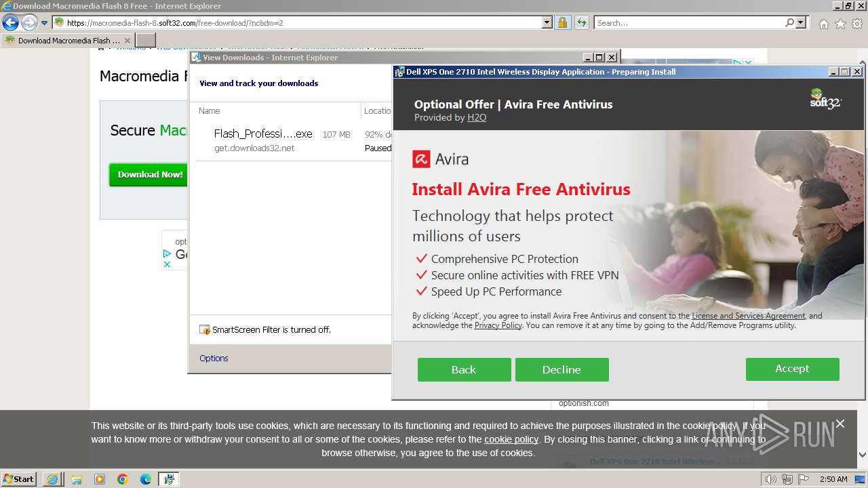This screenshot has width=868, height=488.
Task: Launch the media player taskbar icon
Action: click(100, 479)
